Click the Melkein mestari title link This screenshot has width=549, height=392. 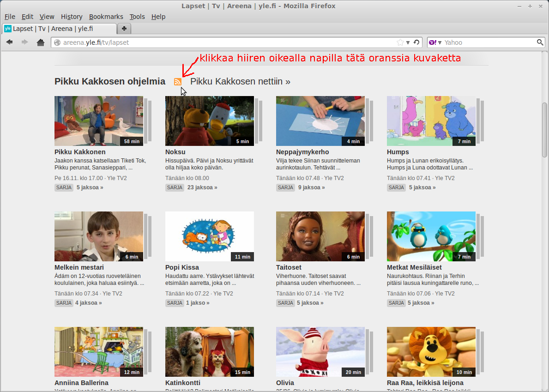pyautogui.click(x=79, y=267)
